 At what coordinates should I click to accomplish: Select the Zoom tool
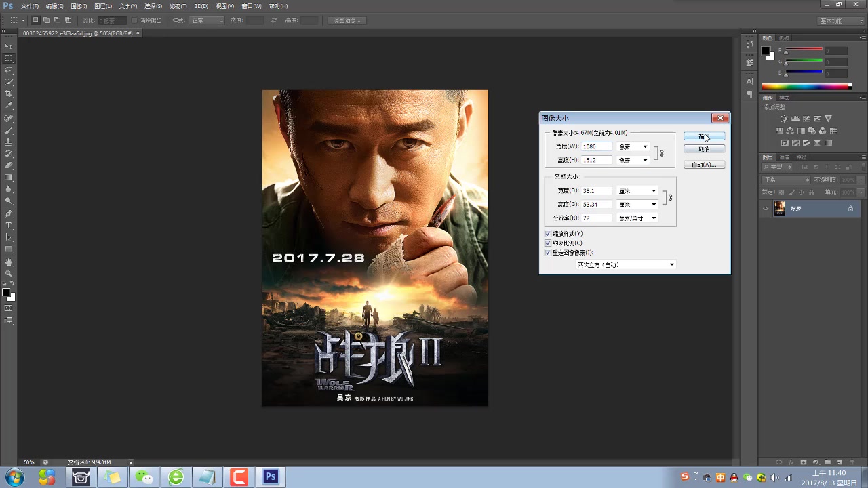click(x=9, y=273)
